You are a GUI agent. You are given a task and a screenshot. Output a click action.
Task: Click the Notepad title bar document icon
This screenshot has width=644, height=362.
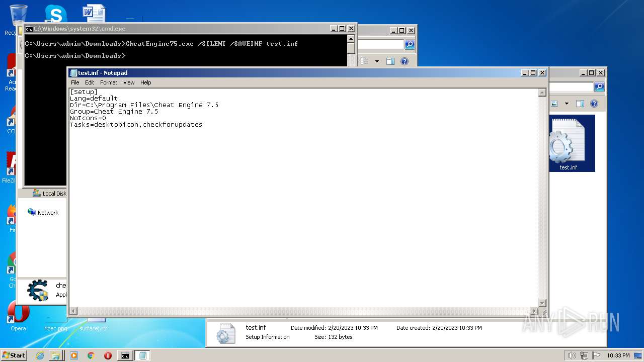tap(73, 73)
